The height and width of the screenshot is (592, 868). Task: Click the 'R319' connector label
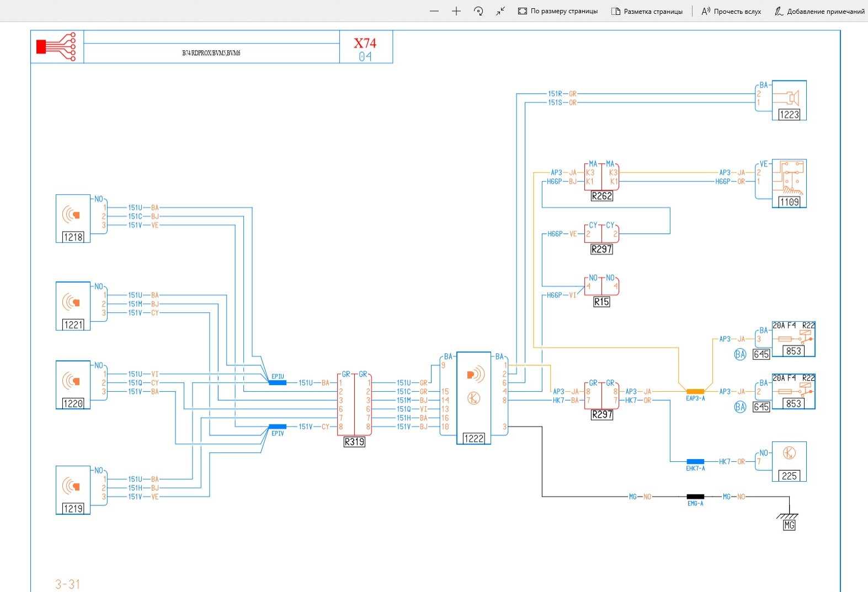(354, 442)
